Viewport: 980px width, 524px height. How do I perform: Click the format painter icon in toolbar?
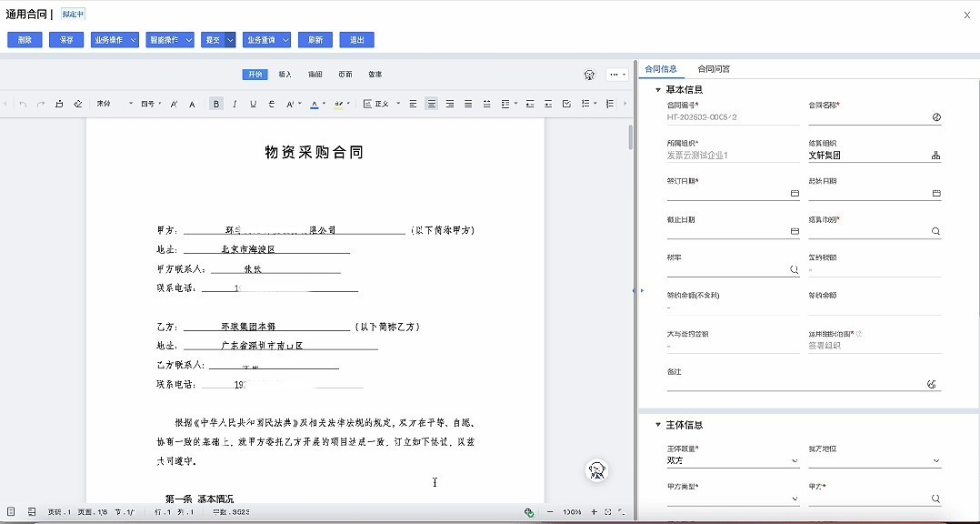click(x=59, y=105)
